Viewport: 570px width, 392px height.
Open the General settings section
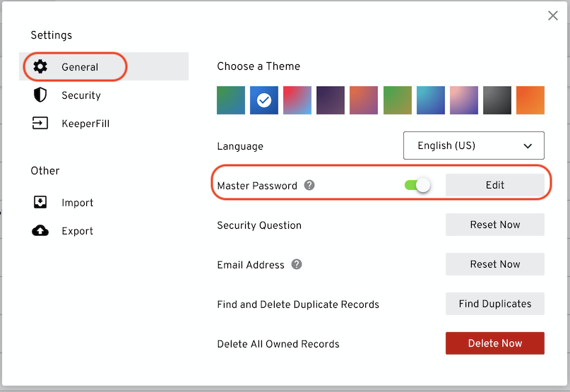[104, 66]
